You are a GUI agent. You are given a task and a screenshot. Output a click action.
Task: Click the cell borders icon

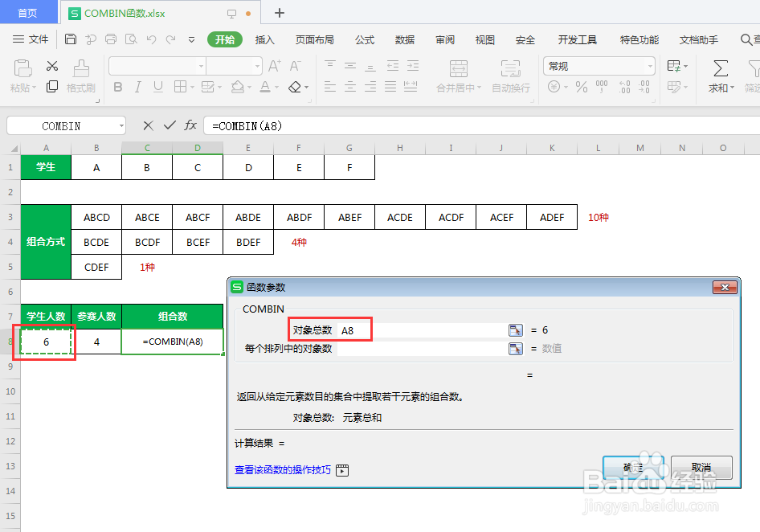point(180,87)
